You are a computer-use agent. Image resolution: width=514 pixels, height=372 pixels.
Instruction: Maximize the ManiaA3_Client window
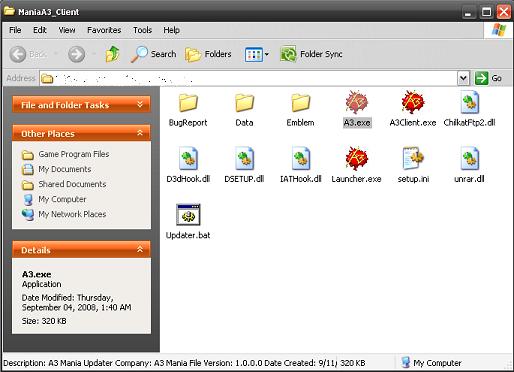coord(487,12)
